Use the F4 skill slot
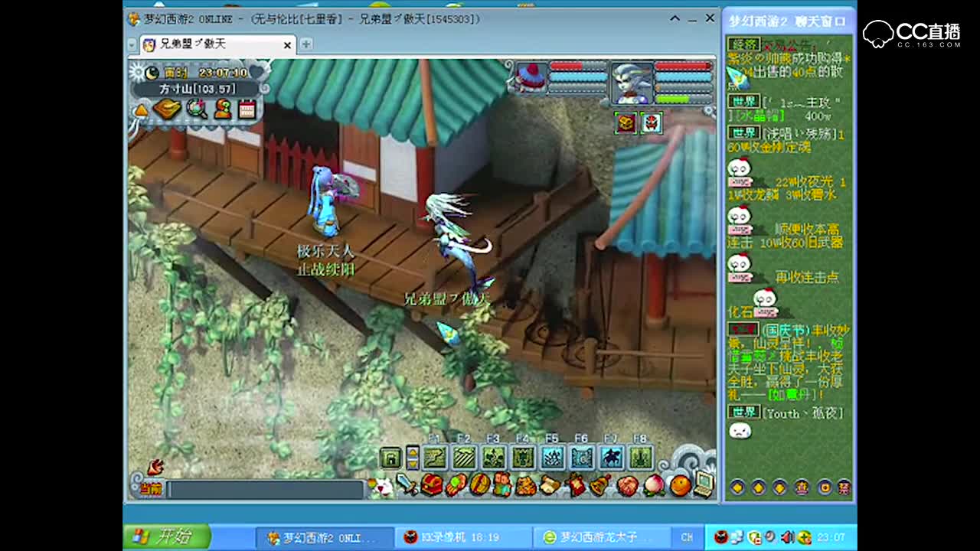The height and width of the screenshot is (551, 980). 523,458
